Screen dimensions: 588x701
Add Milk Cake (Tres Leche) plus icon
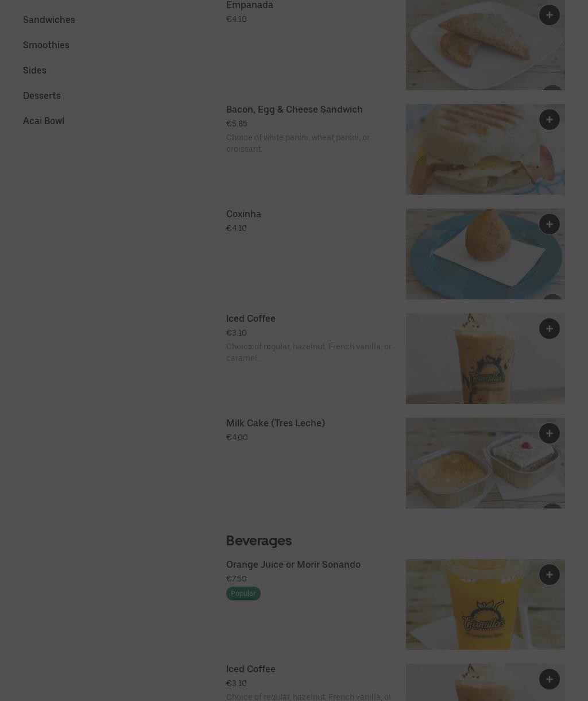pyautogui.click(x=550, y=433)
